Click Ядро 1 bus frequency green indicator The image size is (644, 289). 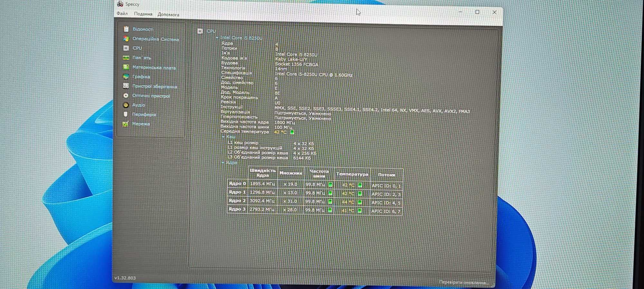[330, 193]
